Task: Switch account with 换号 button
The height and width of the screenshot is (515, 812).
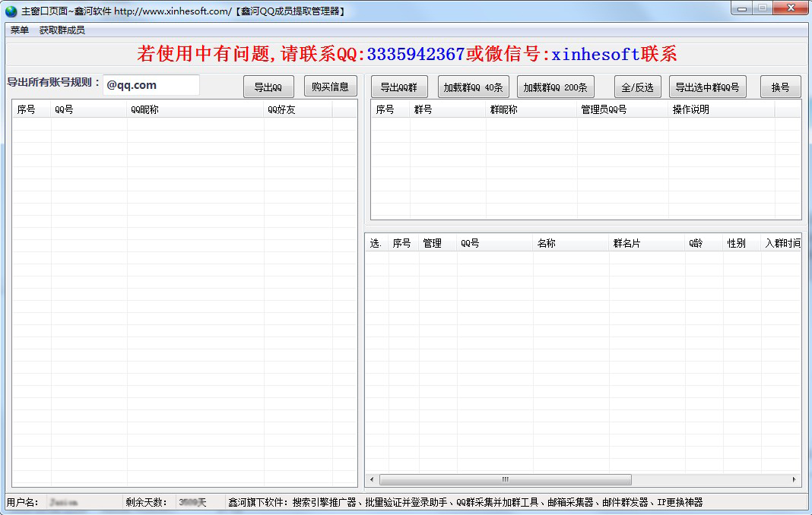Action: 780,87
